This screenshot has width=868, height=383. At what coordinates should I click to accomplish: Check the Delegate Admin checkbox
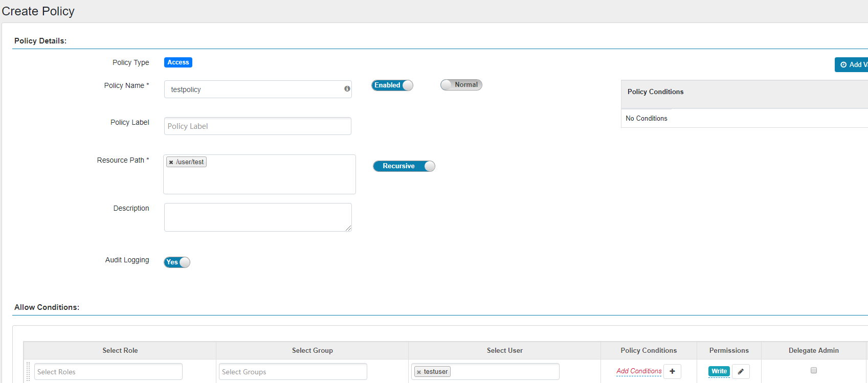[814, 370]
